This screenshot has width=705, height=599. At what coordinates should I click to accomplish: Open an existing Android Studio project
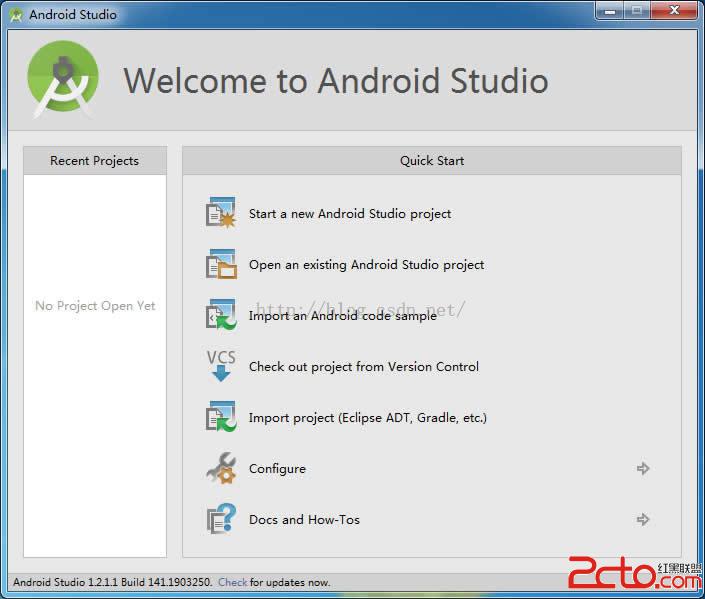point(366,264)
